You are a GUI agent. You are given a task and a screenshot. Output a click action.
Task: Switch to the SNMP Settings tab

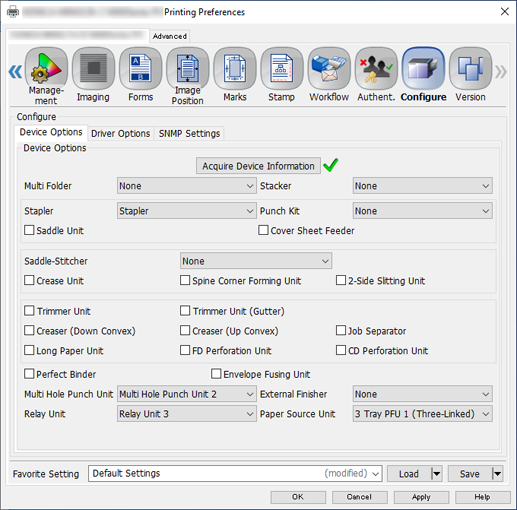pyautogui.click(x=189, y=133)
